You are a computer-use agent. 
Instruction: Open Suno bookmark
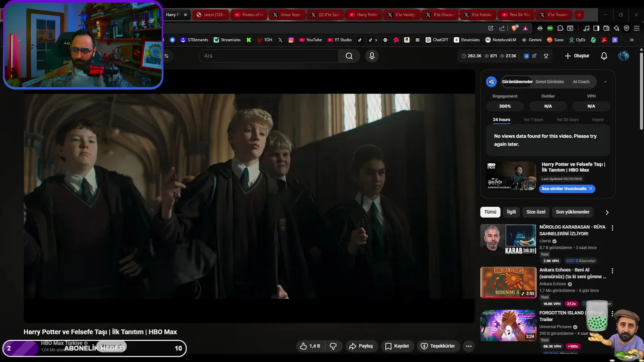click(x=555, y=40)
